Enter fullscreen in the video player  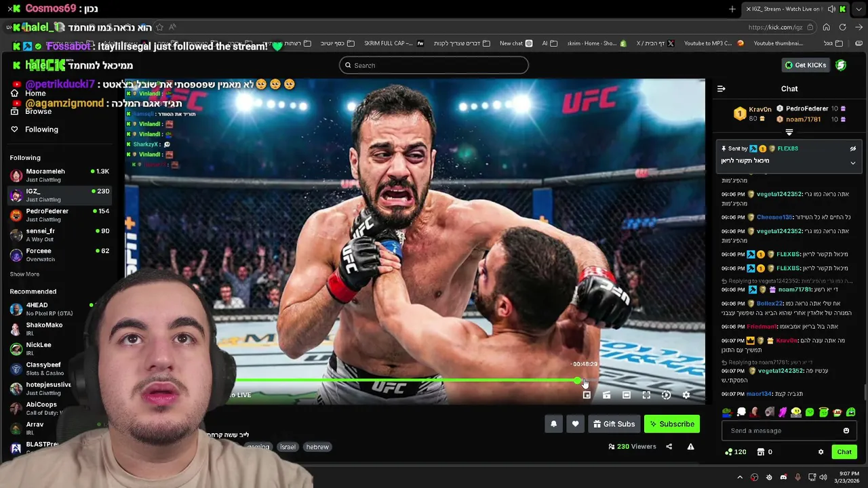[646, 395]
